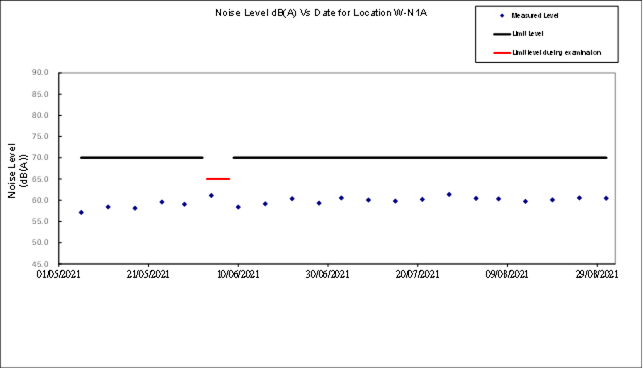
Task: Select the Limit level during examination legend entry
Action: click(x=547, y=52)
